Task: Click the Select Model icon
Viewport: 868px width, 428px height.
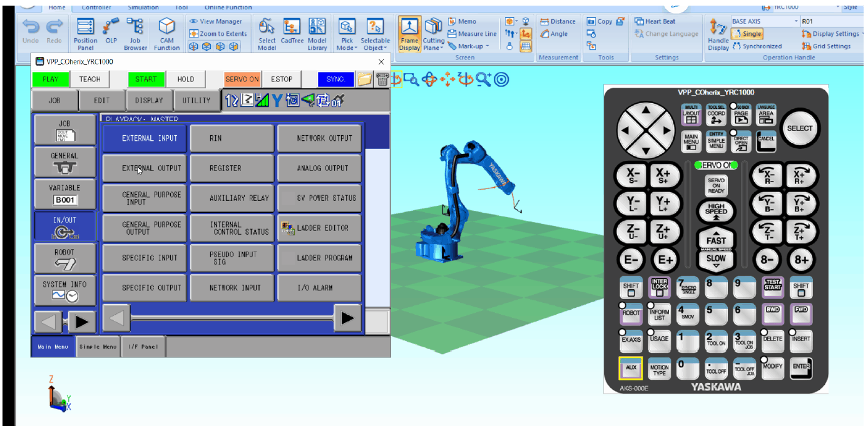Action: click(x=267, y=34)
